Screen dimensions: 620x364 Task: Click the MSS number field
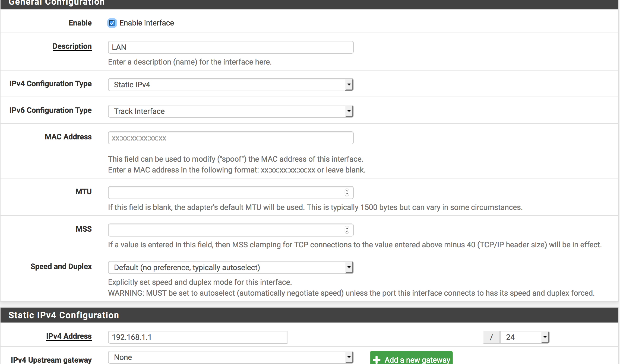(225, 230)
